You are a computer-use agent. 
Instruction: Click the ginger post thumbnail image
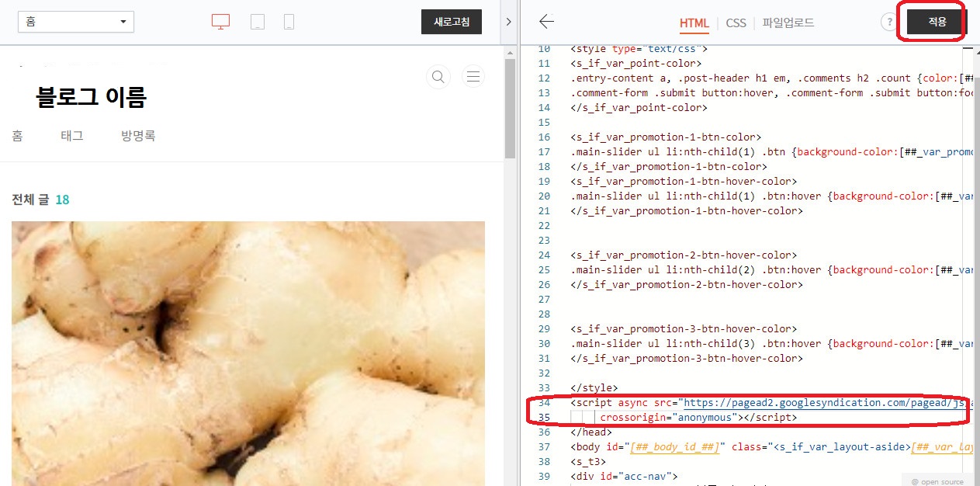pyautogui.click(x=248, y=353)
